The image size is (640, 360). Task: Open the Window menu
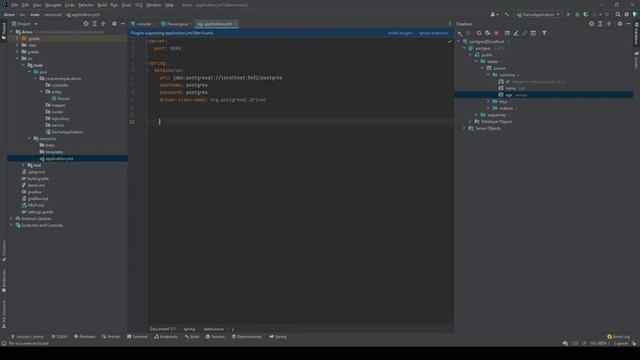pos(153,5)
